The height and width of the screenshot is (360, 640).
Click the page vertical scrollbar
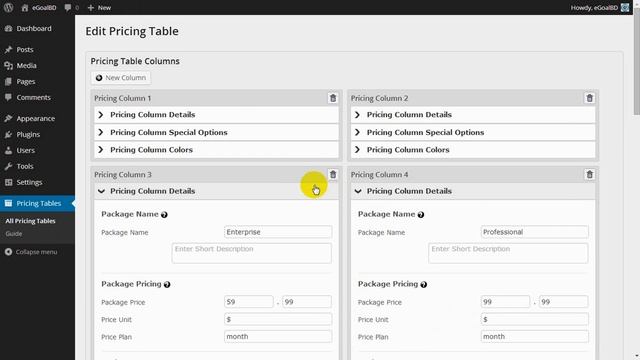click(x=636, y=61)
